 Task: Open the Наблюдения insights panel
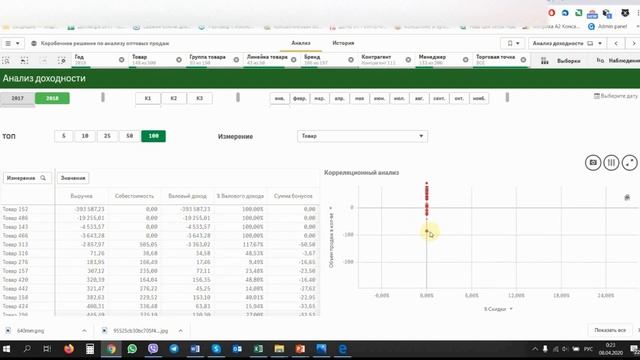pyautogui.click(x=618, y=61)
